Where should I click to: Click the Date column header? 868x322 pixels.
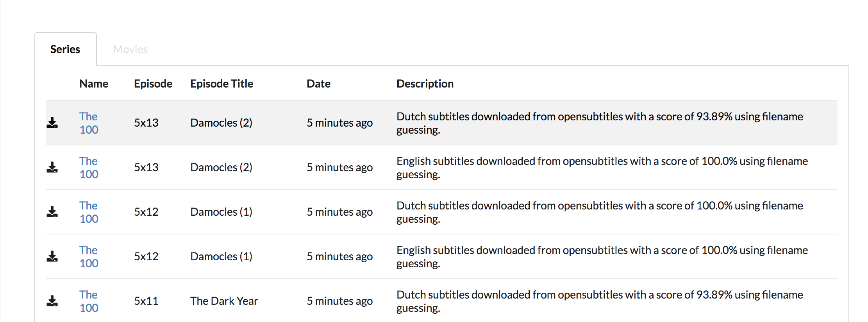pyautogui.click(x=318, y=83)
